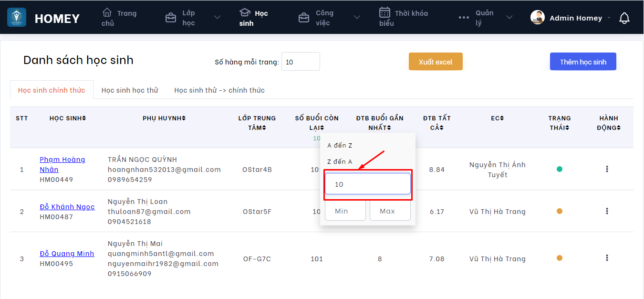Click the Min filter input field
Viewport: 644px width, 299px height.
click(345, 211)
